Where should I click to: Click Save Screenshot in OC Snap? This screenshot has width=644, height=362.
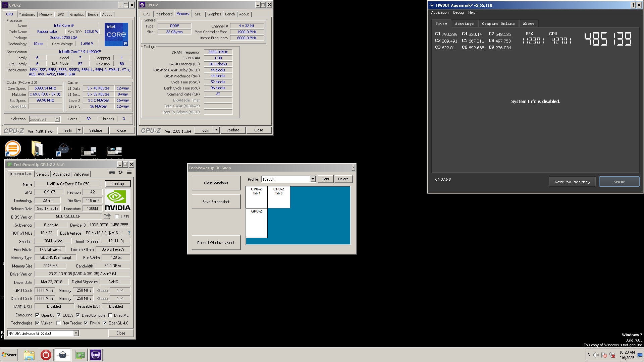(x=216, y=202)
